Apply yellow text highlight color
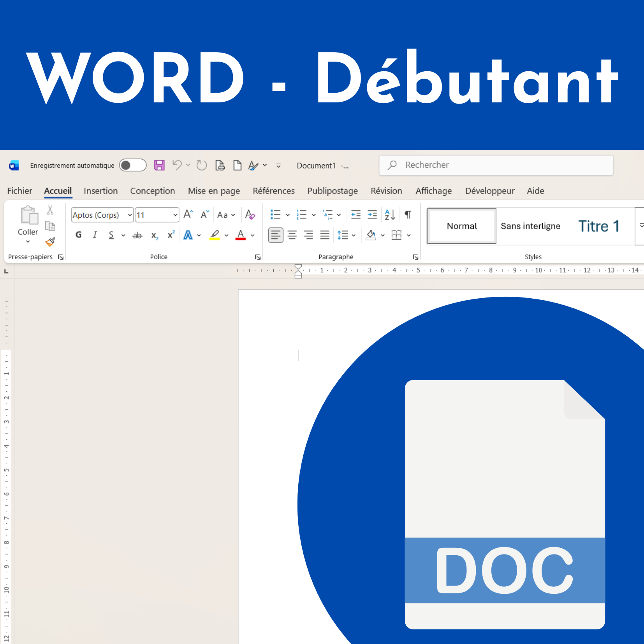The height and width of the screenshot is (644, 644). [215, 235]
